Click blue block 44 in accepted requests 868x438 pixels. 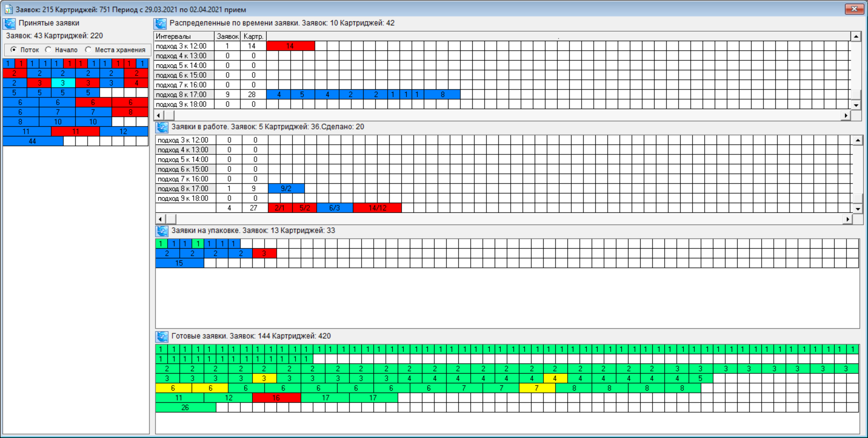[x=33, y=141]
